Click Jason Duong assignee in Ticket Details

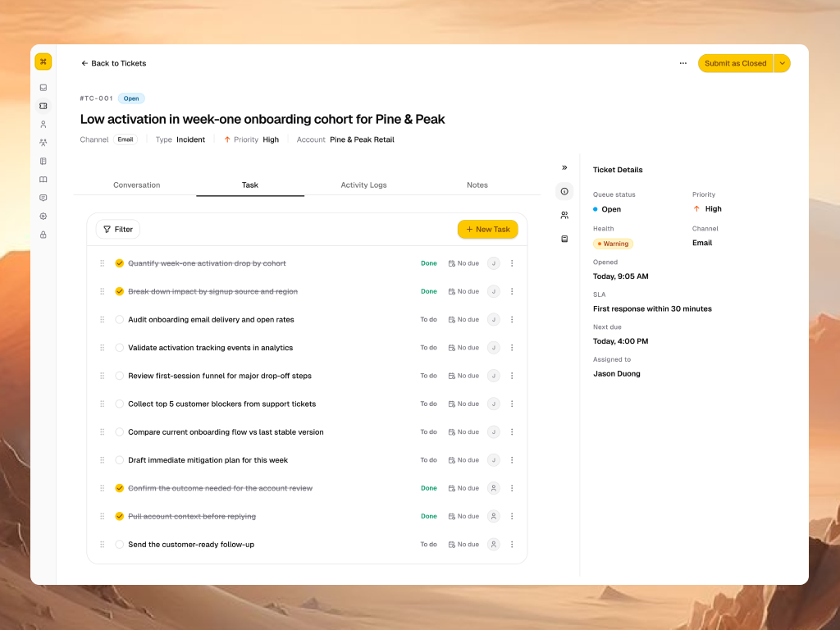tap(617, 374)
